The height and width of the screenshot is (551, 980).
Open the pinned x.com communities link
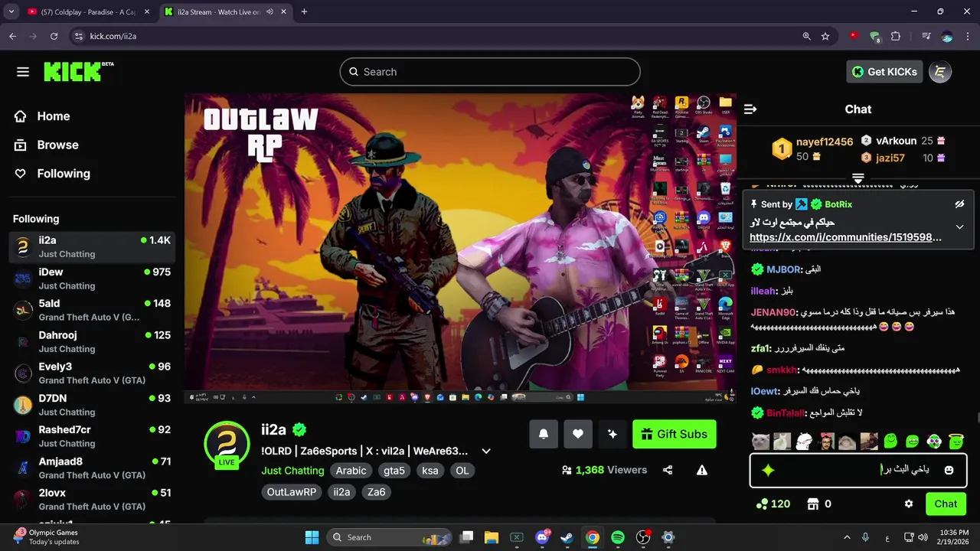point(845,237)
